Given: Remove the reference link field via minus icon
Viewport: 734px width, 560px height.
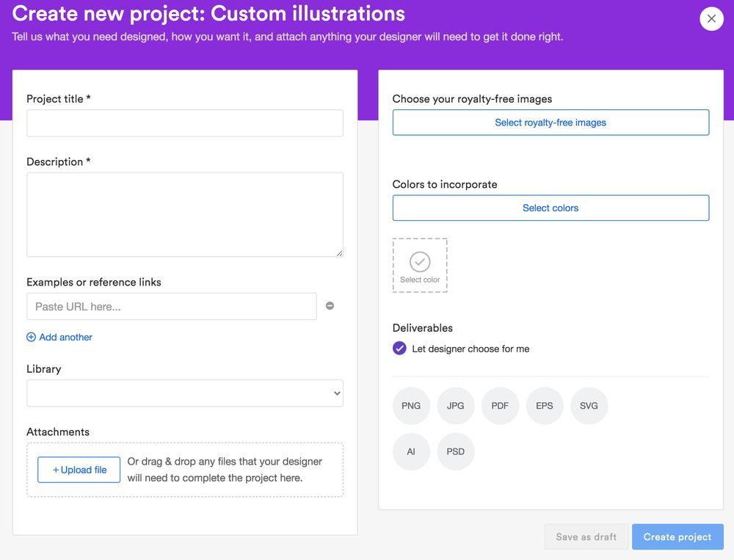Looking at the screenshot, I should point(330,306).
